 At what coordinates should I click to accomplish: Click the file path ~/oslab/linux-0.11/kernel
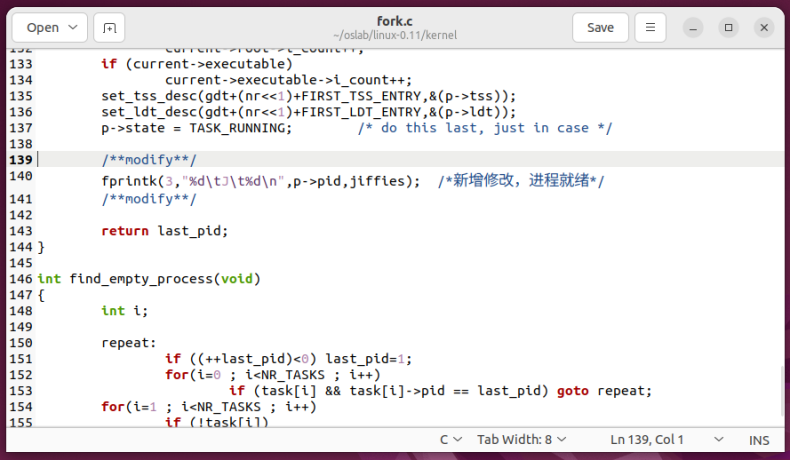coord(394,35)
